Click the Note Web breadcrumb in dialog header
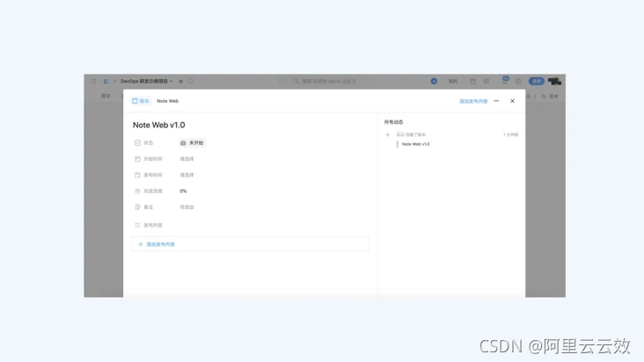 167,101
